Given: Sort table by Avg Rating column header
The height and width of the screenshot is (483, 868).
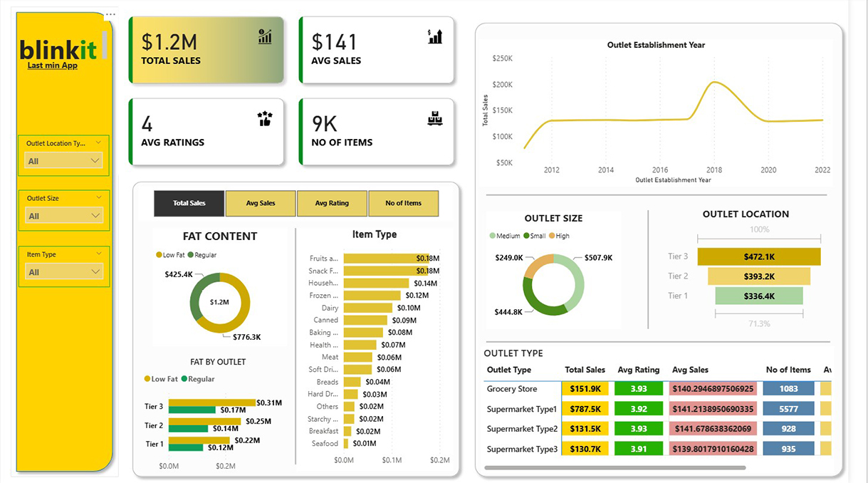Looking at the screenshot, I should coord(638,370).
